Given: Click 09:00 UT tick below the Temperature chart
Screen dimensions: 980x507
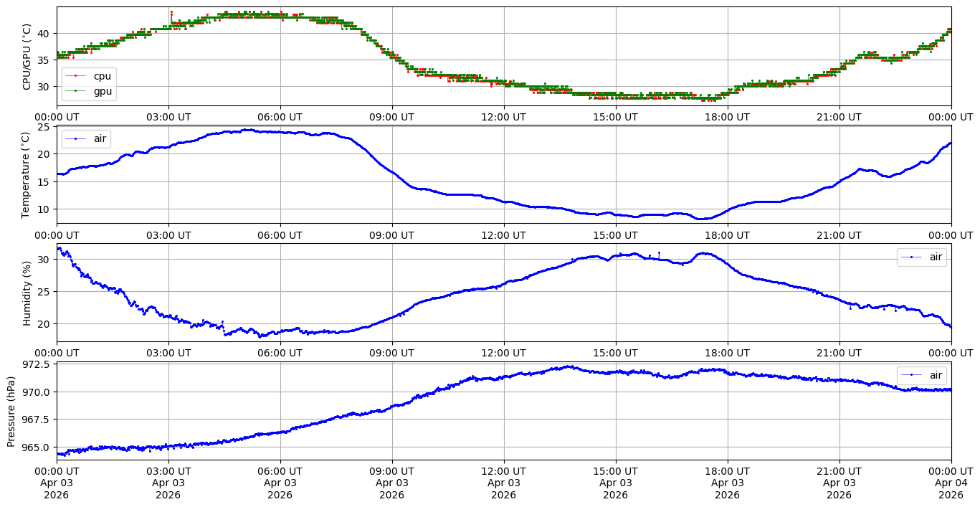Looking at the screenshot, I should [x=391, y=234].
